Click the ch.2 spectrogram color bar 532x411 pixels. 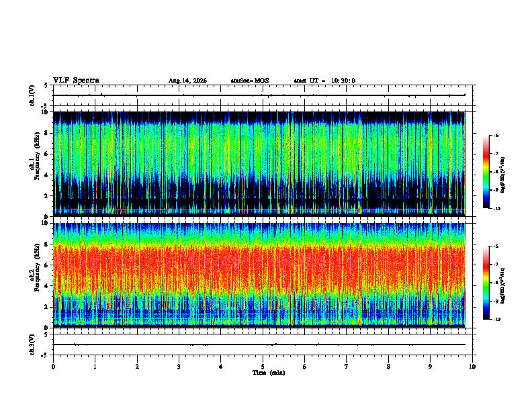(x=486, y=283)
